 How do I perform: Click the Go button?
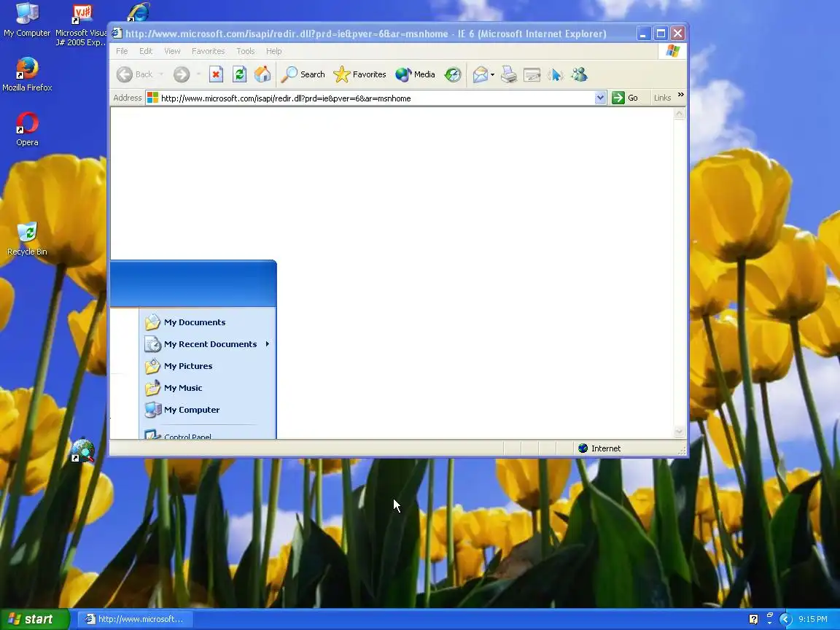click(x=625, y=98)
